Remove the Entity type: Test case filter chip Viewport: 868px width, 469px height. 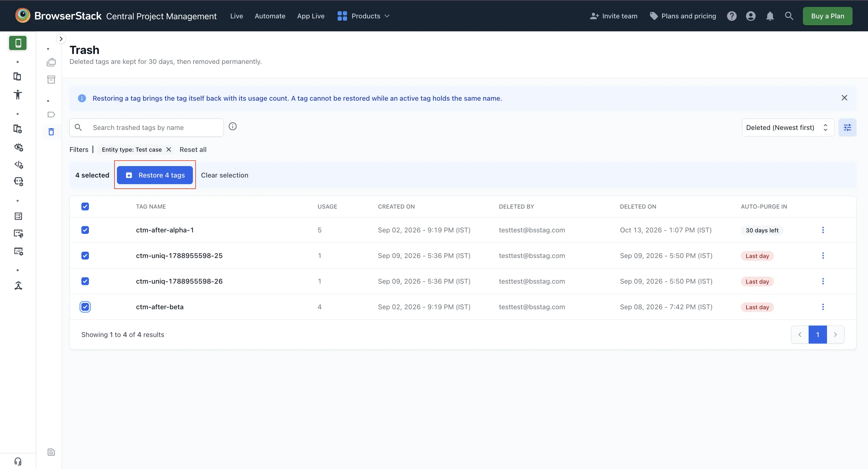tap(169, 150)
